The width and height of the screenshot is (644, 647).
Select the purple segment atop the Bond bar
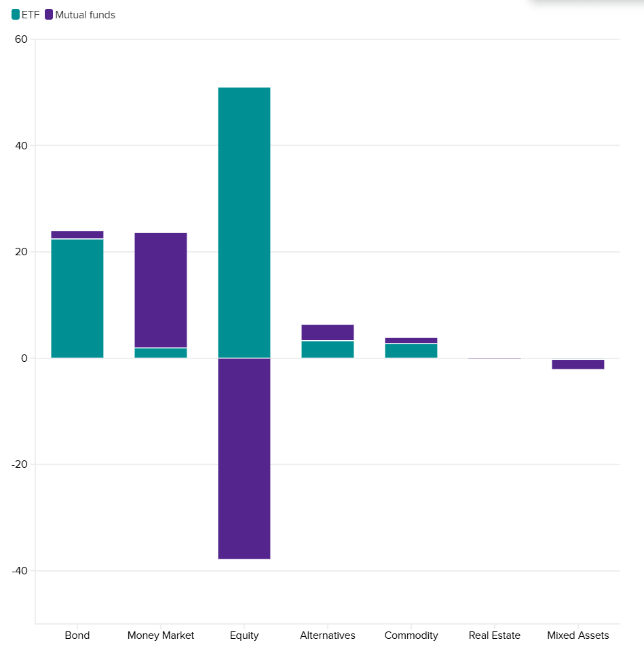pos(77,234)
